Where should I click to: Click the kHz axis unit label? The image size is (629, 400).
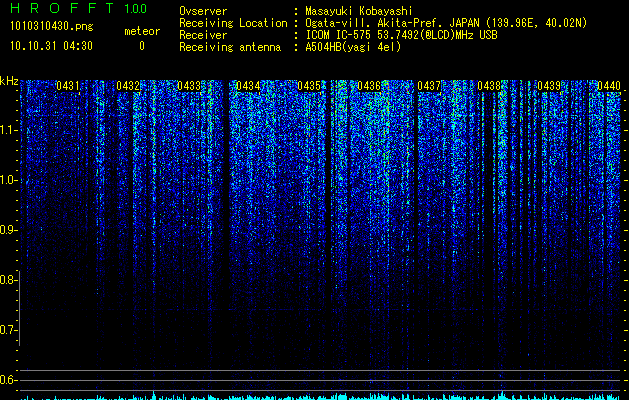(9, 81)
